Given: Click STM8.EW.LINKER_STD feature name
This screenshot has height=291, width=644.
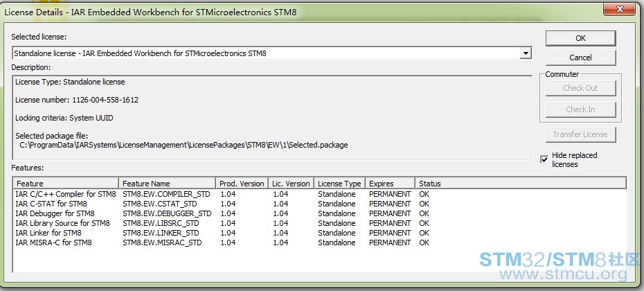Looking at the screenshot, I should pyautogui.click(x=161, y=233).
